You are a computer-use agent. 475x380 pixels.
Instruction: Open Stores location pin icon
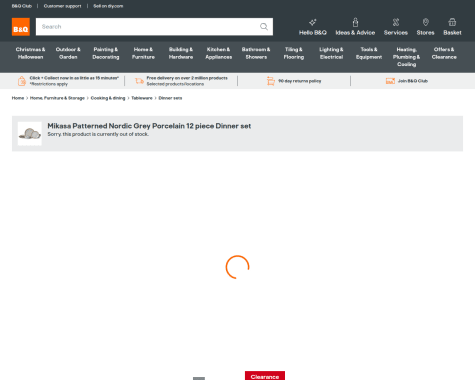[x=426, y=22]
